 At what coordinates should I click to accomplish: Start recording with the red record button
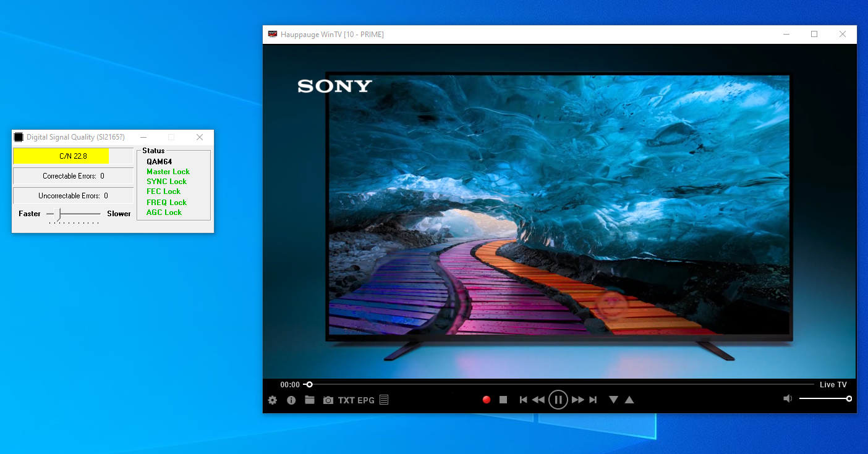click(487, 400)
